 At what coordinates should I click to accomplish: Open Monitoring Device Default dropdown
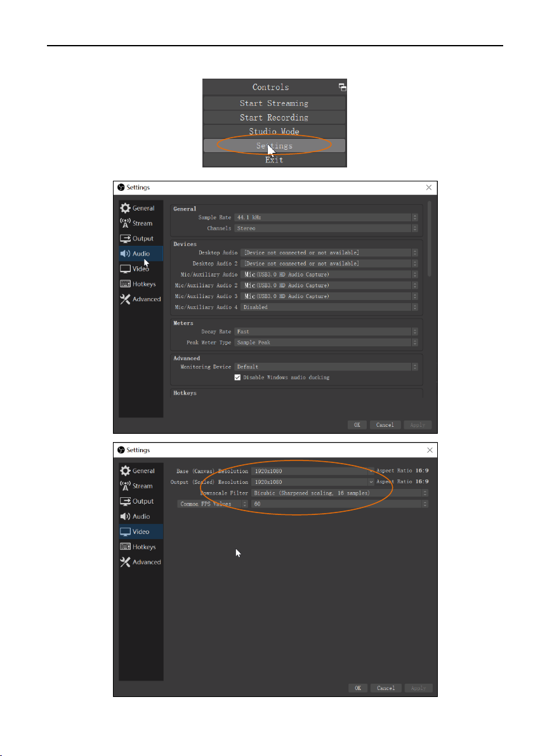tap(326, 367)
